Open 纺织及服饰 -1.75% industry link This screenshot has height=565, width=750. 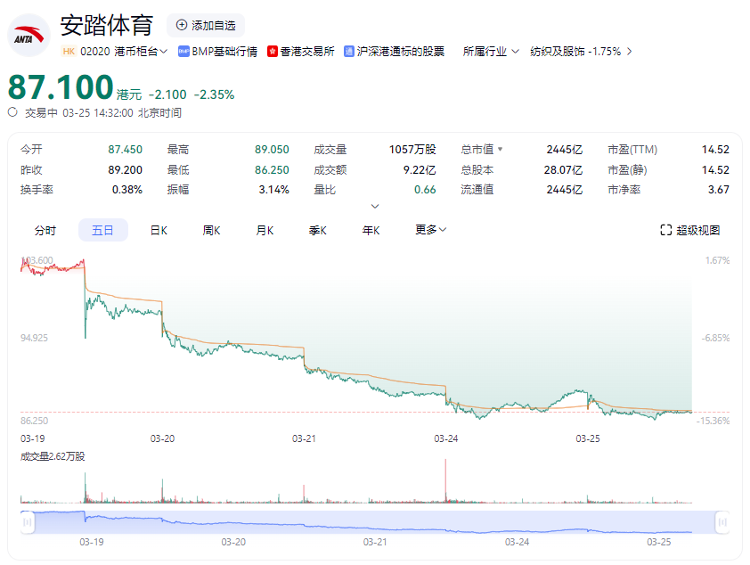point(575,51)
